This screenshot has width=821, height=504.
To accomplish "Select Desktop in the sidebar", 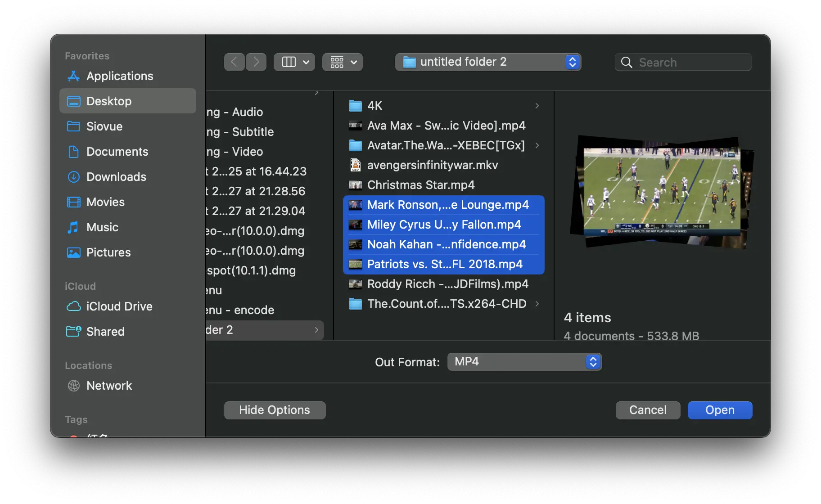I will pos(128,101).
